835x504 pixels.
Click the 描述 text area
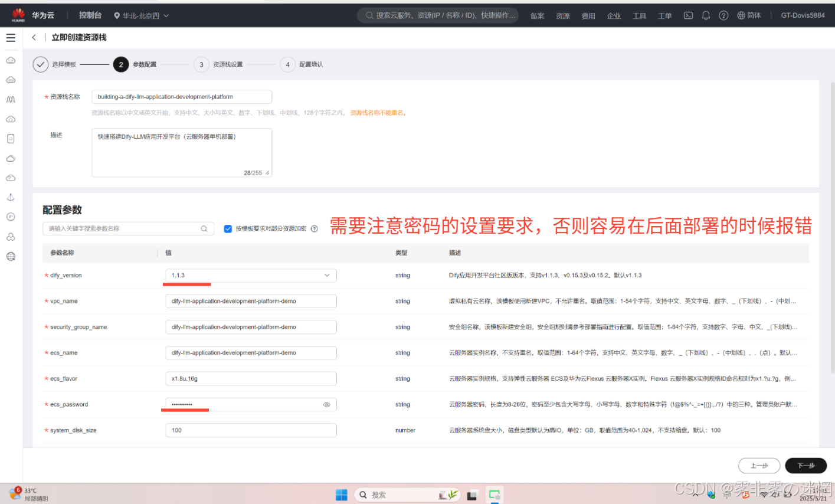(182, 153)
